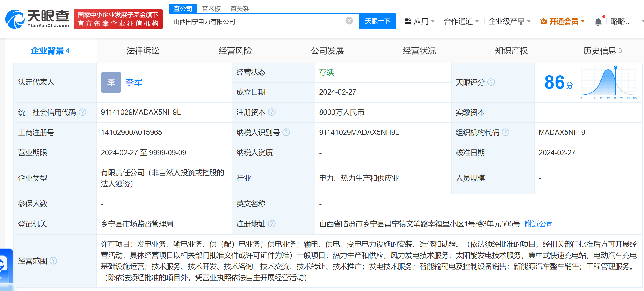
Task: Click help icon beside 组织机构代码
Action: [x=505, y=132]
